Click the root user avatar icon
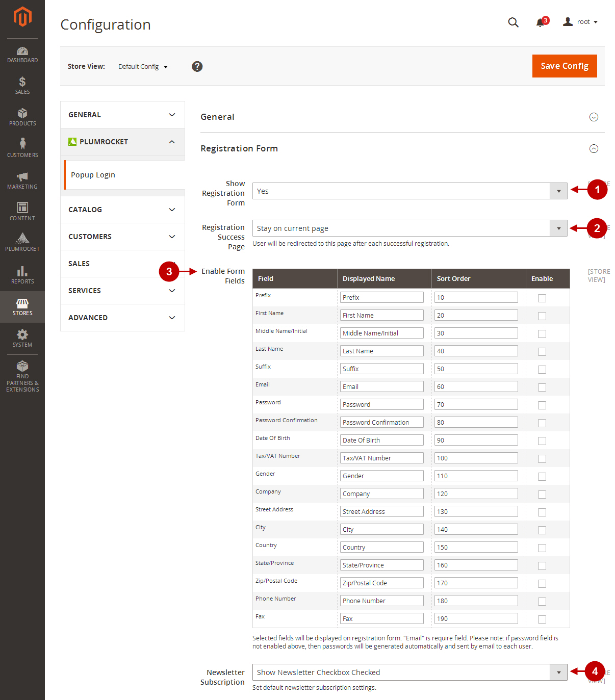The image size is (615, 700). click(x=568, y=22)
